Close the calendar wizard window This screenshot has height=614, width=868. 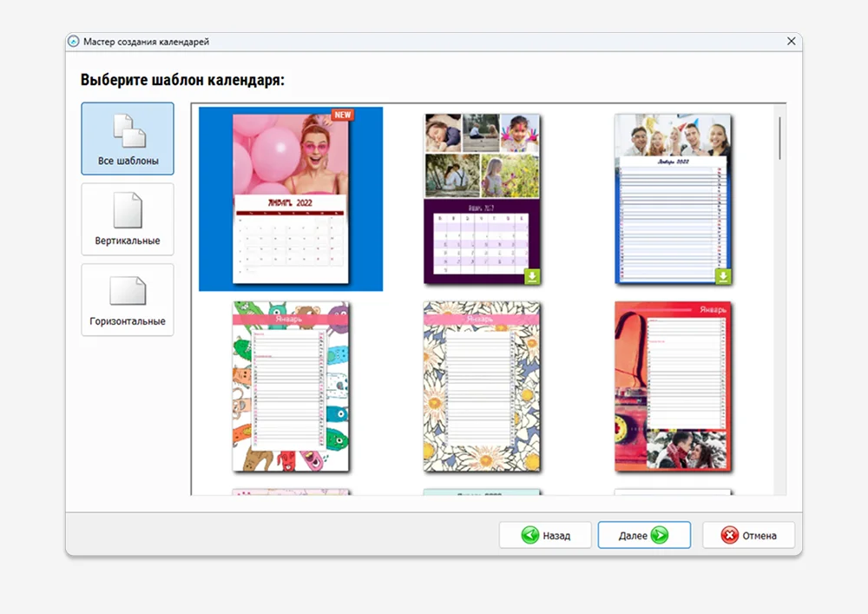(791, 42)
